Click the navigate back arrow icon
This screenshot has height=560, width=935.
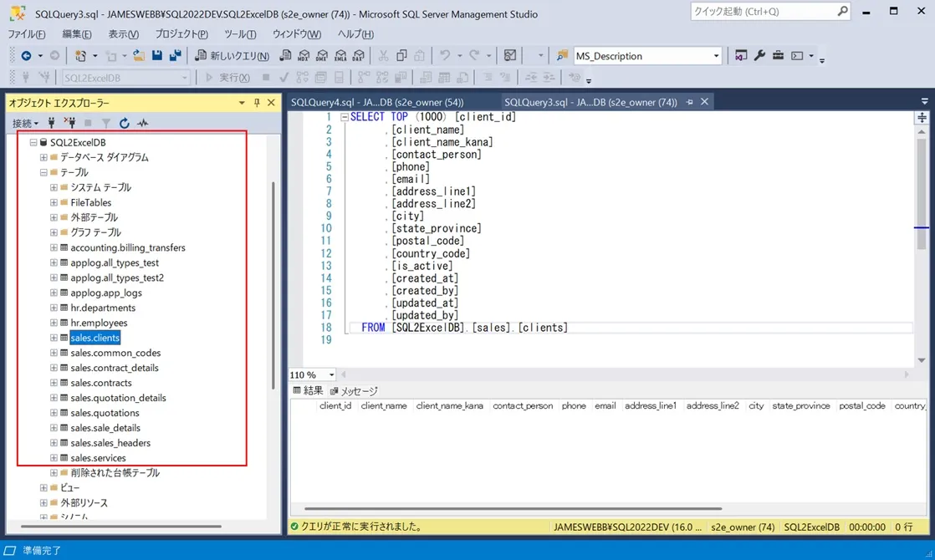tap(26, 56)
